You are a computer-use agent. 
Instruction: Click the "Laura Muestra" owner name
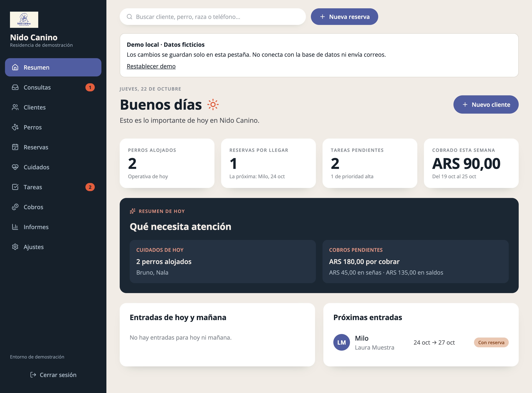374,347
